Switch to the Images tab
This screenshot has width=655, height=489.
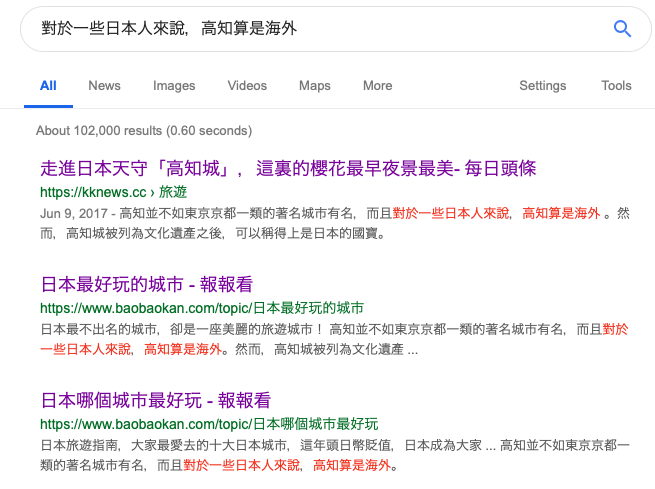pos(174,86)
